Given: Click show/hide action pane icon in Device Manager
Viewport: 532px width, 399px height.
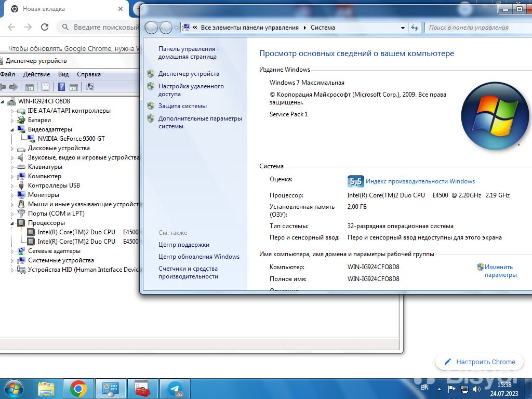Looking at the screenshot, I should (74, 87).
